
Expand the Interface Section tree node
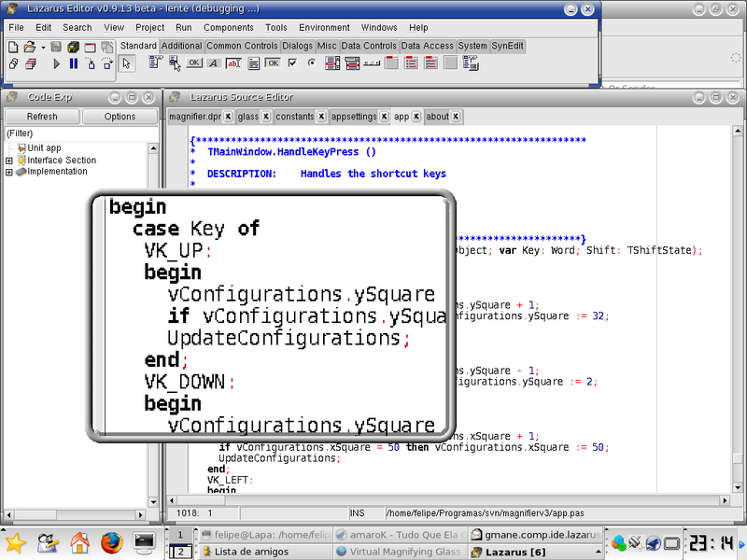[x=7, y=160]
